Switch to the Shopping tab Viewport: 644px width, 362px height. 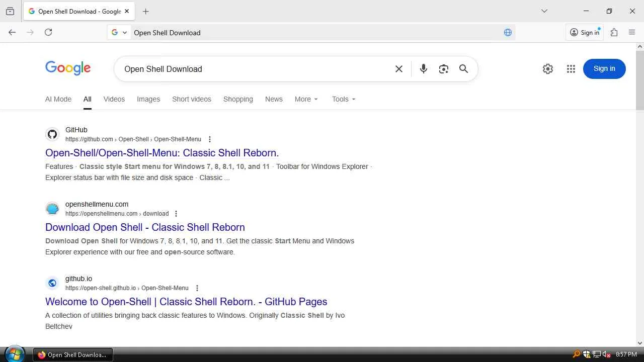click(x=238, y=99)
